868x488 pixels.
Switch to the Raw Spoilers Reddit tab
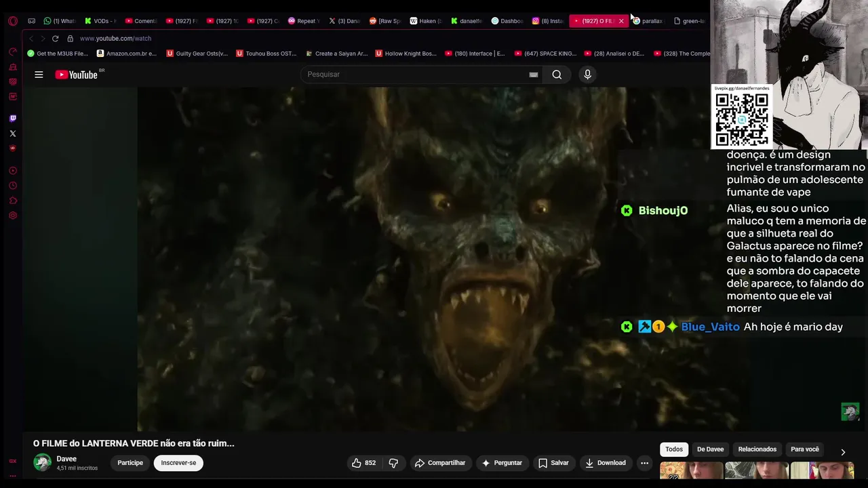pyautogui.click(x=385, y=21)
